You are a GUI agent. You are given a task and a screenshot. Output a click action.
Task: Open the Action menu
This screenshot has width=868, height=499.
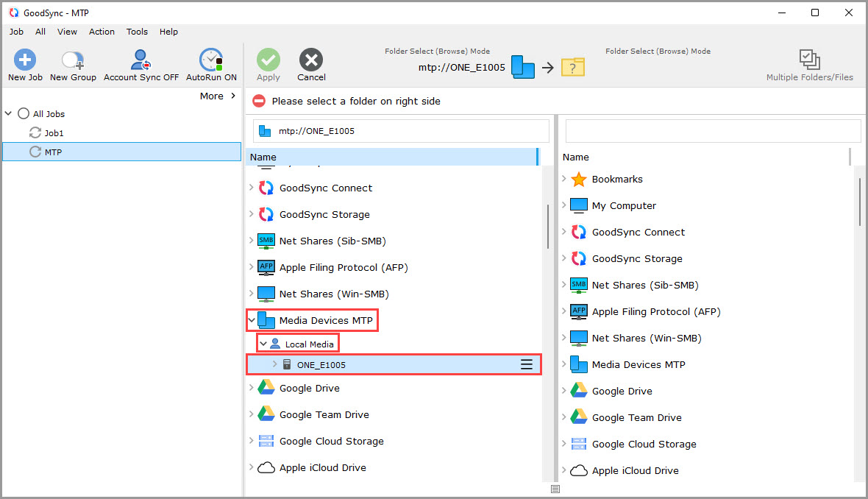point(102,32)
